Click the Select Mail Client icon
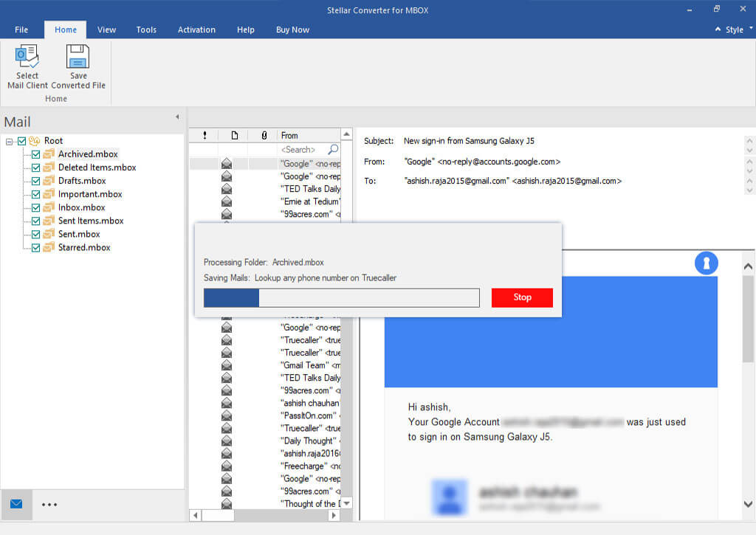Viewport: 756px width, 535px height. pyautogui.click(x=27, y=56)
